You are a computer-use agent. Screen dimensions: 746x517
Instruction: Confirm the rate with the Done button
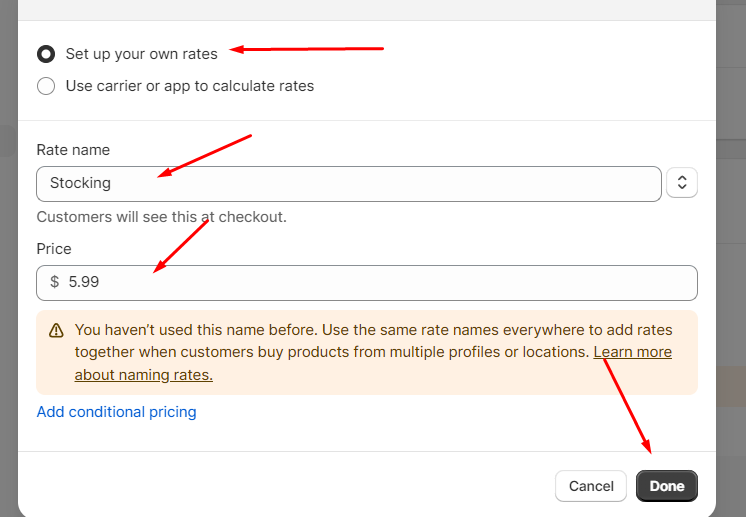click(667, 486)
